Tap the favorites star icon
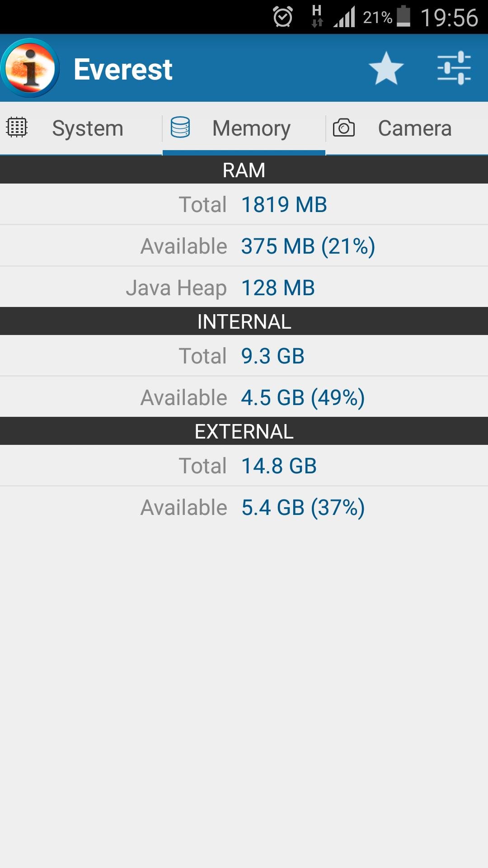This screenshot has width=488, height=868. [x=386, y=69]
